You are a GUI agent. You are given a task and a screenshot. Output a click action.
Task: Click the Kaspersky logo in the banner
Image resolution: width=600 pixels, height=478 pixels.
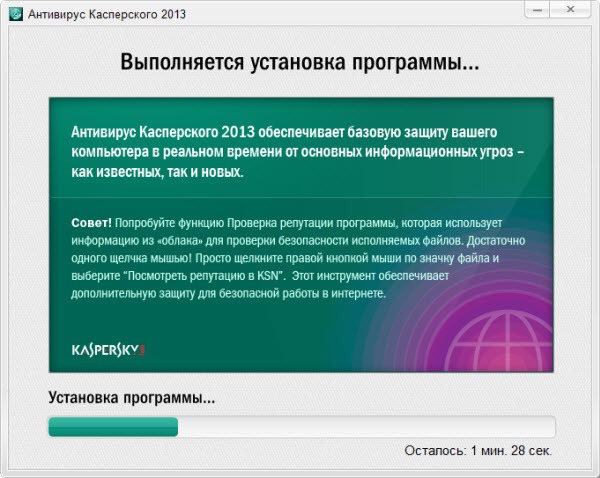point(108,350)
